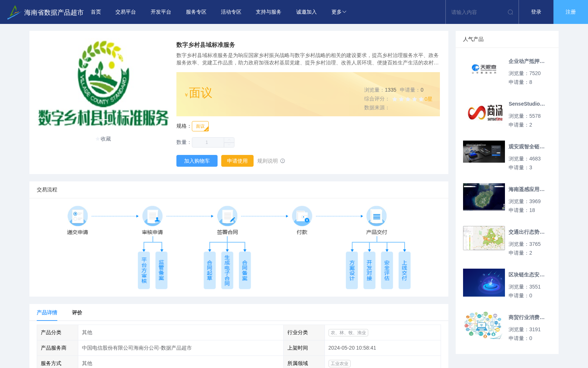This screenshot has height=368, width=588.
Task: Click the 2024-05-20 10:58:41 listing time
Action: click(352, 348)
